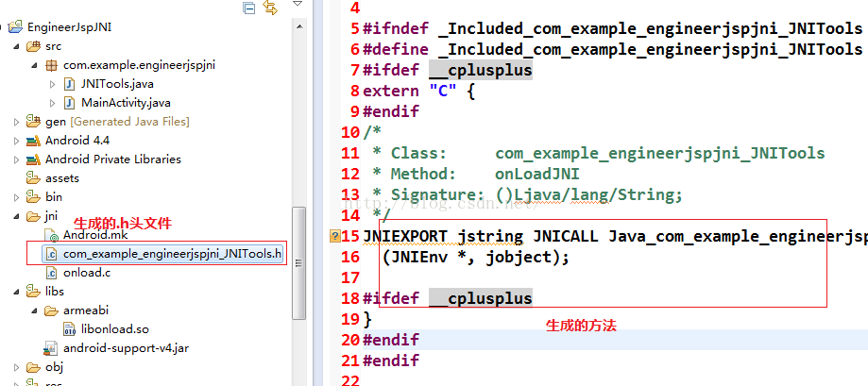Click the gen folder icon
The height and width of the screenshot is (386, 868).
(33, 121)
